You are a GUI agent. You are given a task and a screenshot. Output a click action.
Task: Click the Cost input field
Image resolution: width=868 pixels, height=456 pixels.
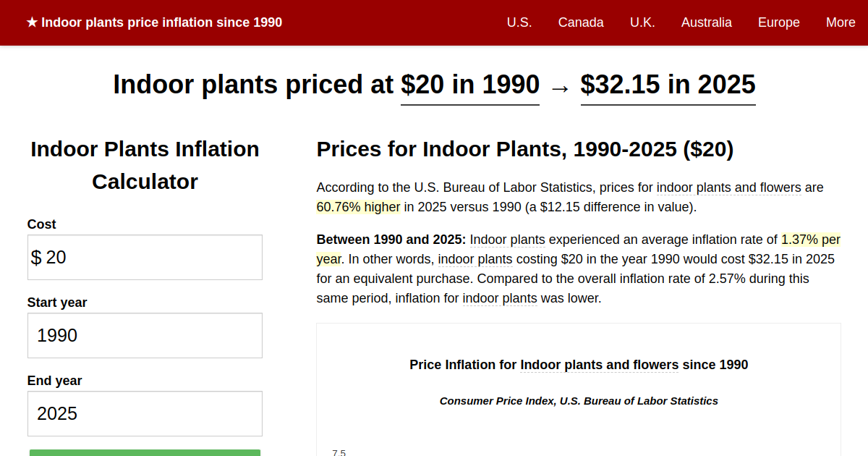tap(145, 257)
